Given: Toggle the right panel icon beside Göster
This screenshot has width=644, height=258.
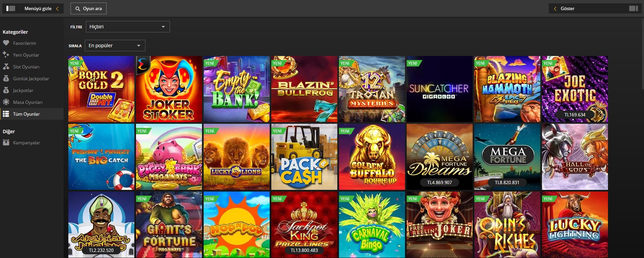Looking at the screenshot, I should (633, 8).
